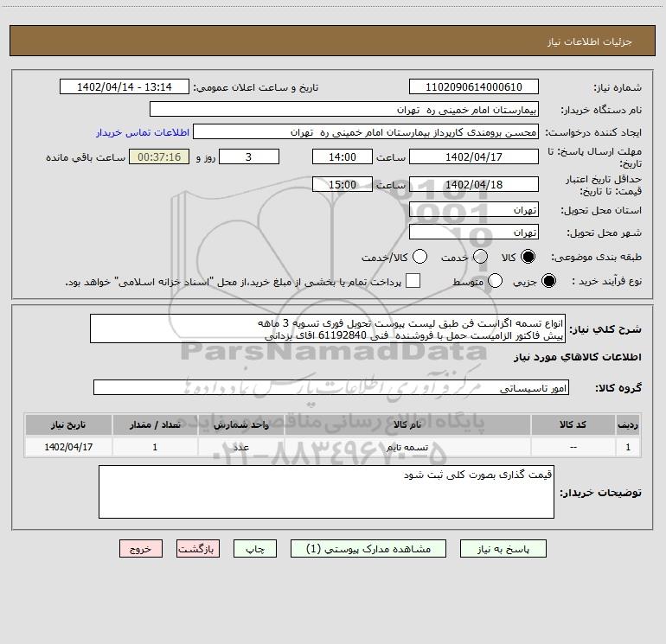Select the متوسط purchase type radio
666x644 pixels.
495,281
